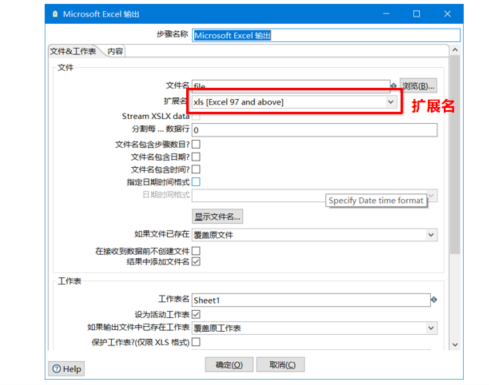Click the scrollbar up arrow
489x385 pixels.
coord(455,50)
